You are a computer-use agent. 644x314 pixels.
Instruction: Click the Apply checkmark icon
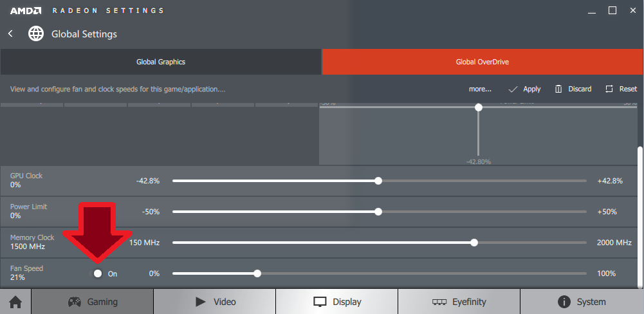[x=513, y=89]
